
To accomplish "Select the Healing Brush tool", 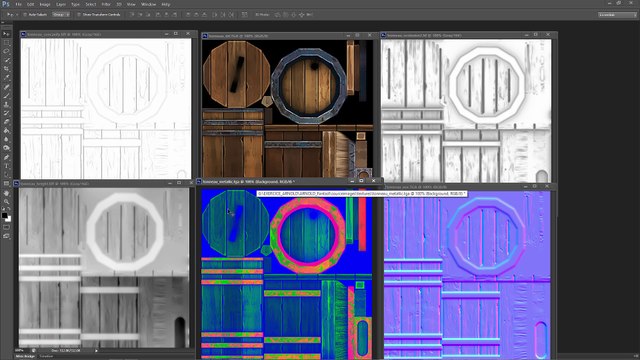I will [x=6, y=87].
